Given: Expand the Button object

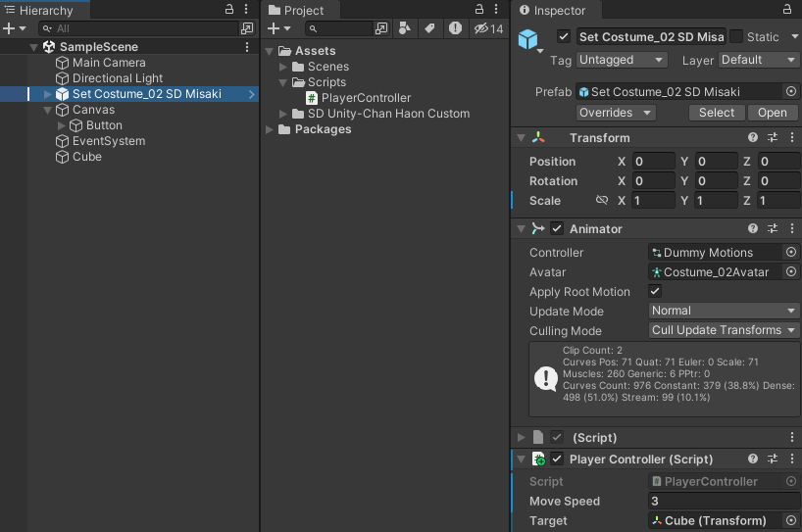Looking at the screenshot, I should click(62, 125).
